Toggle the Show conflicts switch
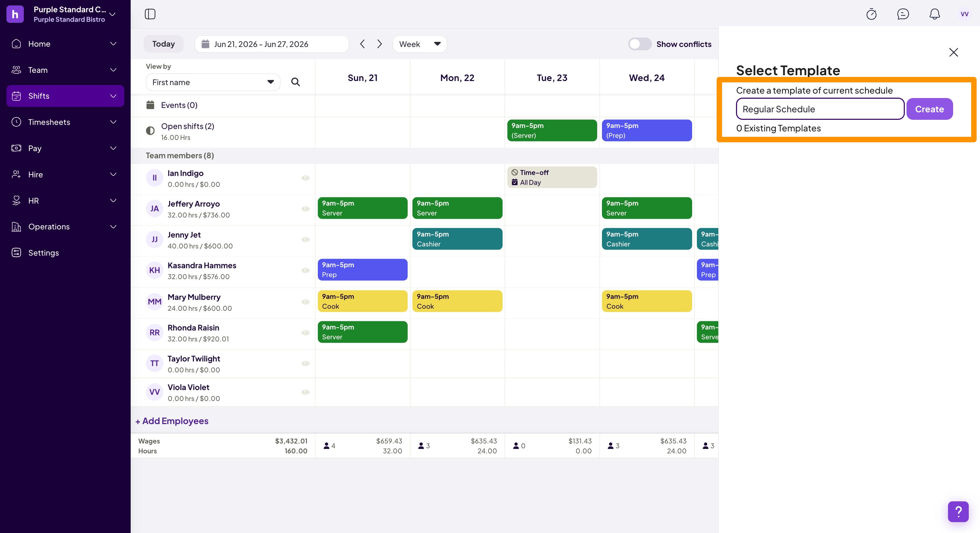The height and width of the screenshot is (533, 980). click(639, 44)
